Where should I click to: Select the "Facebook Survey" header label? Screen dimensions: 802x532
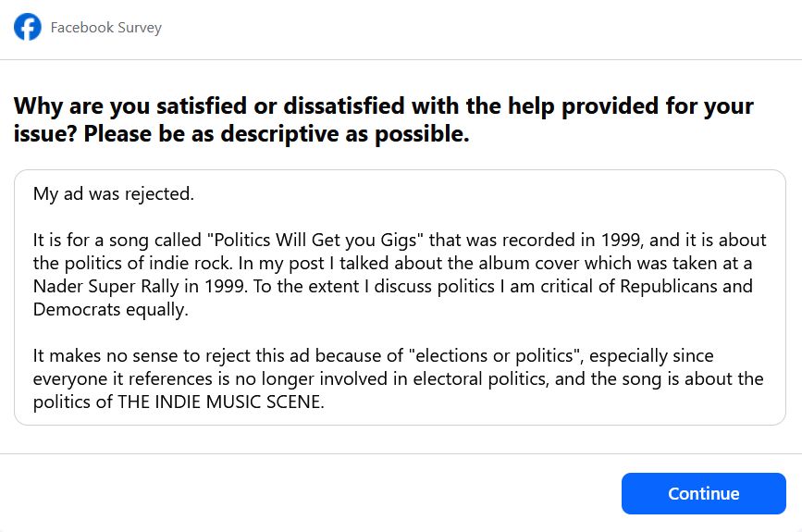tap(105, 27)
